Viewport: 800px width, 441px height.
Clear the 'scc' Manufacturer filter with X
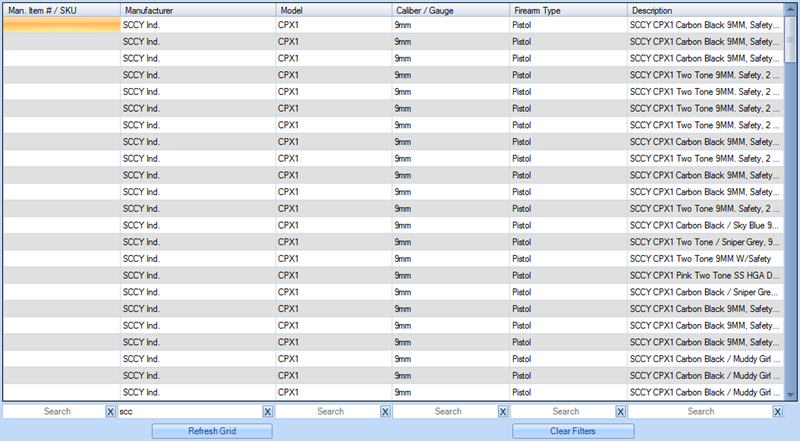[267, 411]
